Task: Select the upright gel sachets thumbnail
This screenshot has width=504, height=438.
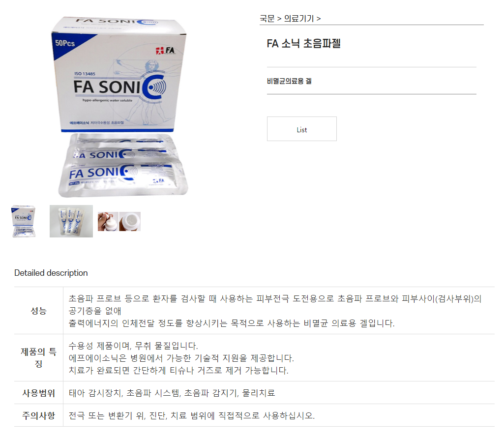Action: coord(71,221)
